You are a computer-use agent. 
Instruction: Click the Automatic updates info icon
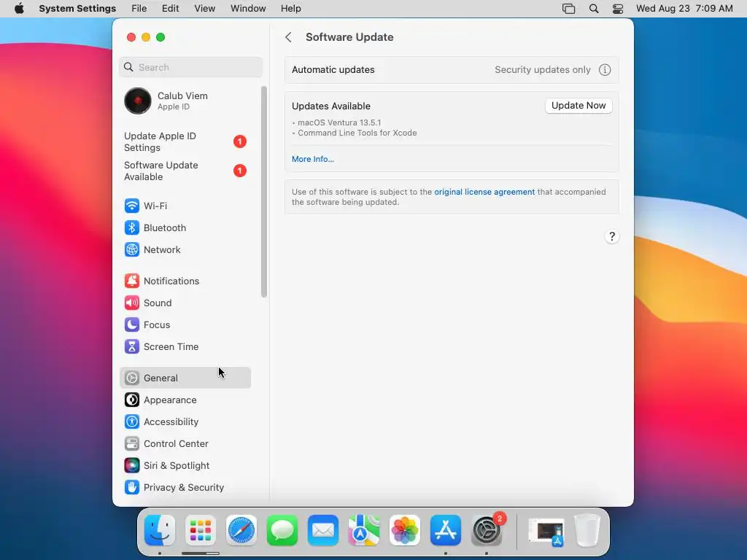605,70
